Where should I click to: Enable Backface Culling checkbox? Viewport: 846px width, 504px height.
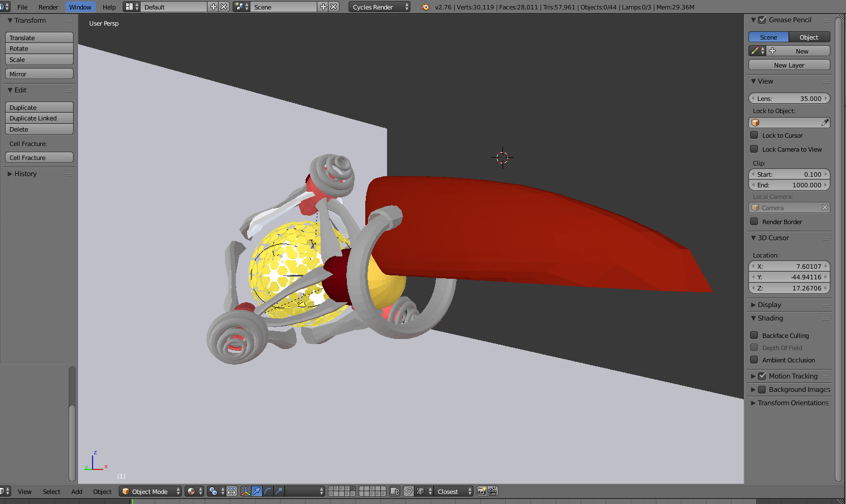(x=754, y=335)
